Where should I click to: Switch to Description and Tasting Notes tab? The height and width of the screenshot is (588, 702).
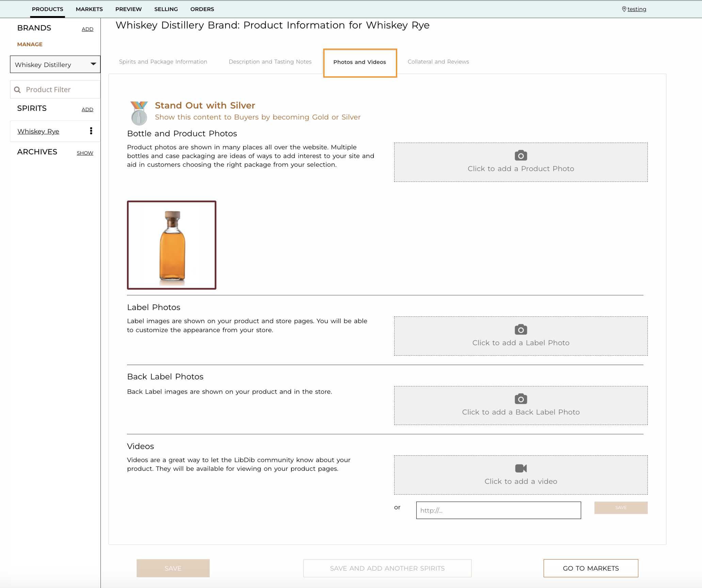(270, 62)
